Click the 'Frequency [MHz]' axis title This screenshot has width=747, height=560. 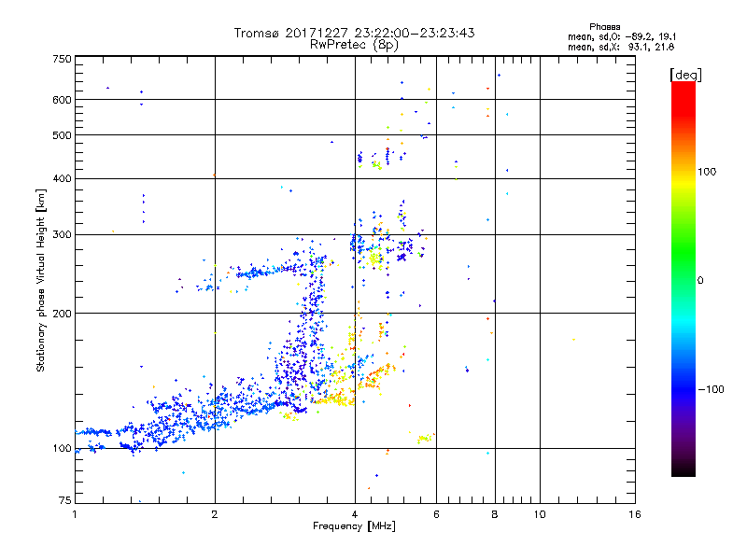coord(354,526)
